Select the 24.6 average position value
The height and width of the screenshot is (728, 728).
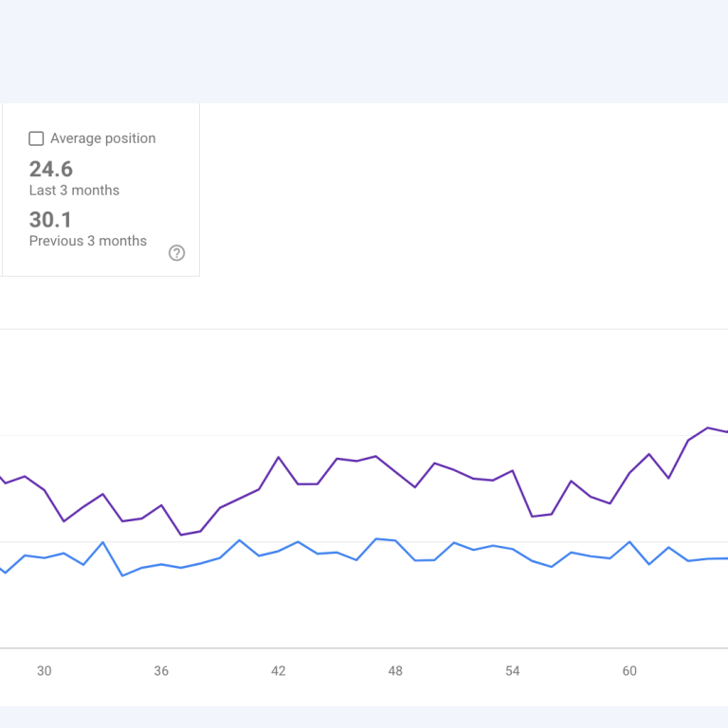(x=51, y=170)
